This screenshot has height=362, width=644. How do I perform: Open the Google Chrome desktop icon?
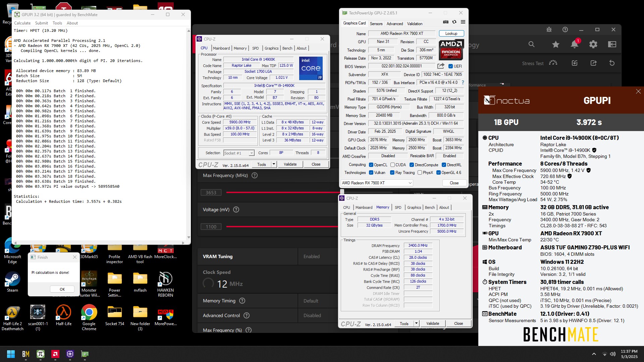click(89, 317)
